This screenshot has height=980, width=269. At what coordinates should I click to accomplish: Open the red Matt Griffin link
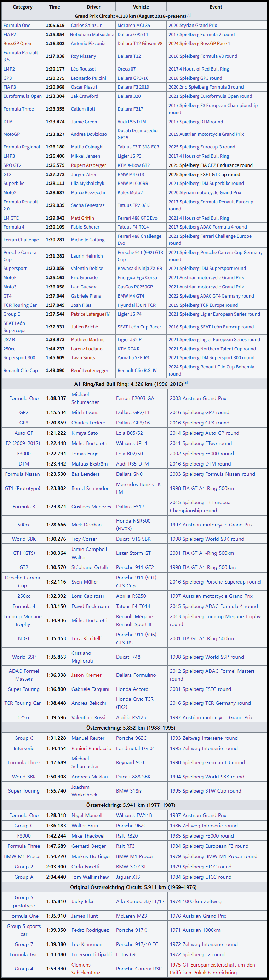(x=82, y=218)
